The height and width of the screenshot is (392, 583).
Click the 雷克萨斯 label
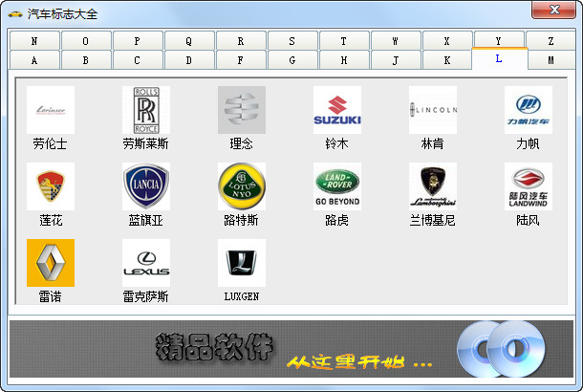(x=145, y=296)
